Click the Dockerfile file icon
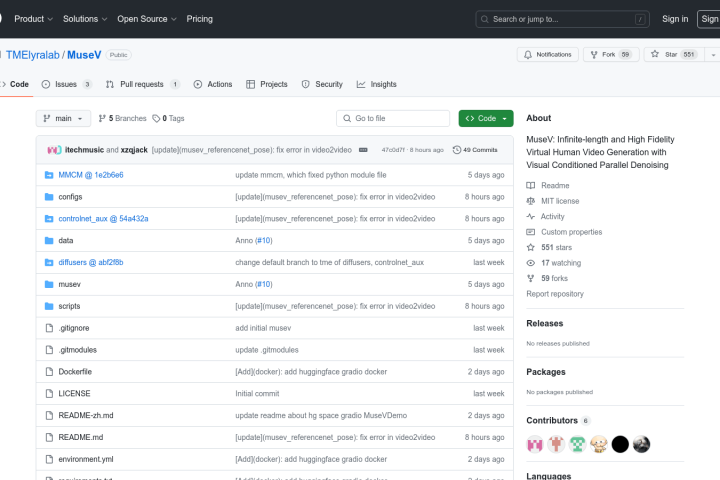 [x=48, y=372]
